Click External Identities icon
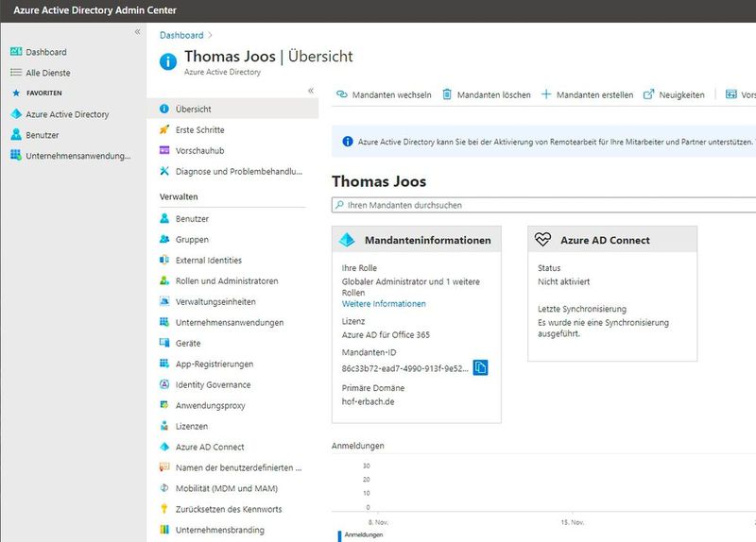The width and height of the screenshot is (756, 542). click(164, 260)
